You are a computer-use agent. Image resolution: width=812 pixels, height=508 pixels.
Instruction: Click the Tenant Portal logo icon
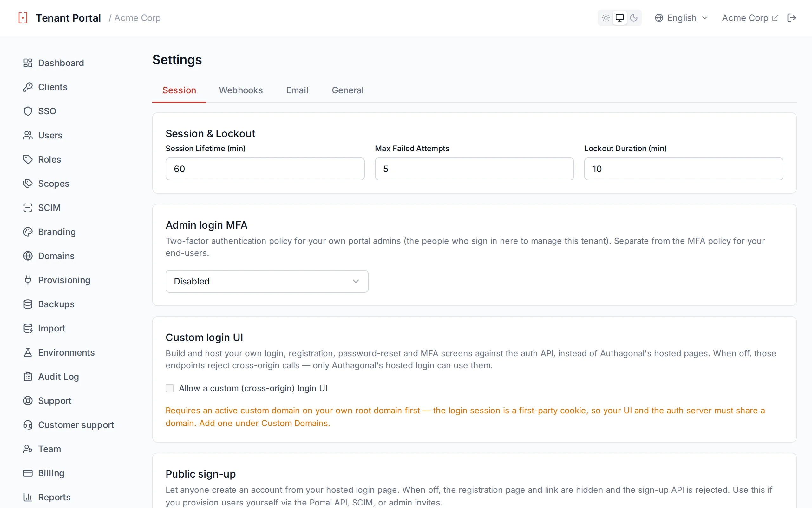pyautogui.click(x=23, y=18)
